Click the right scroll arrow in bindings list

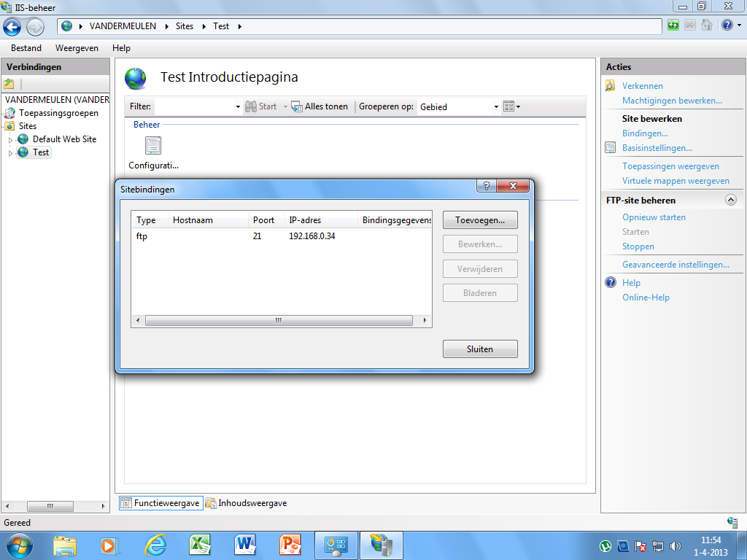(425, 321)
